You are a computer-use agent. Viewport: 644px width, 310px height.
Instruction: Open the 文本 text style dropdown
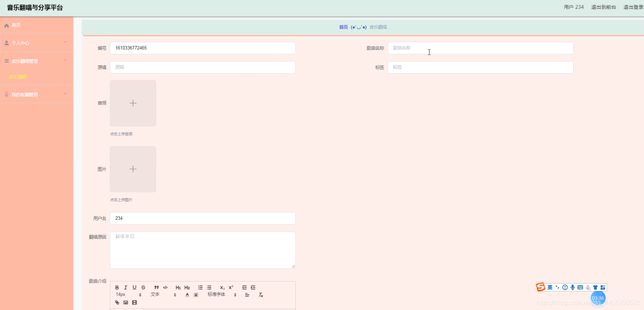coord(163,295)
